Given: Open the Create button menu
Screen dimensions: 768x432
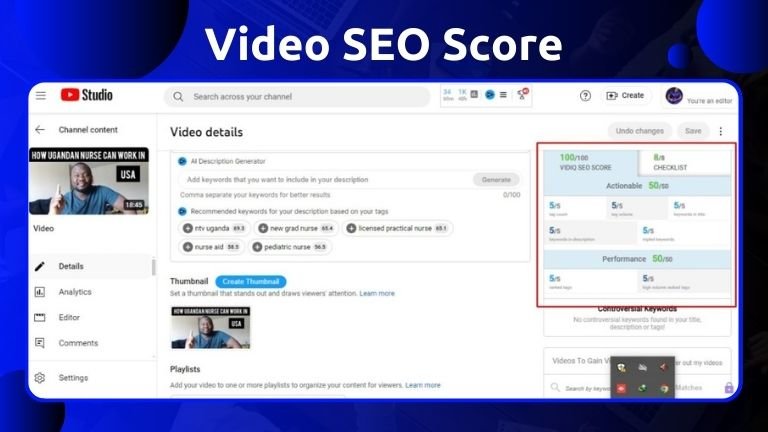Looking at the screenshot, I should pyautogui.click(x=625, y=96).
